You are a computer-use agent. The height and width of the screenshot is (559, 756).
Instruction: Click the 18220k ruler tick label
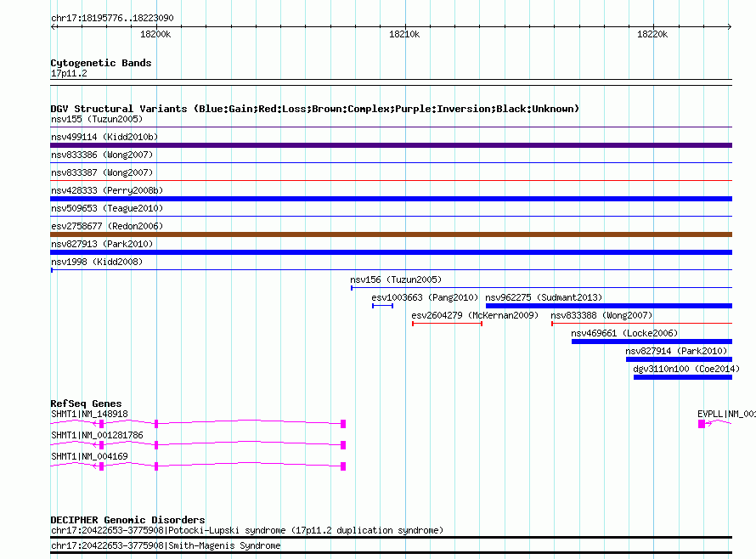coord(652,34)
